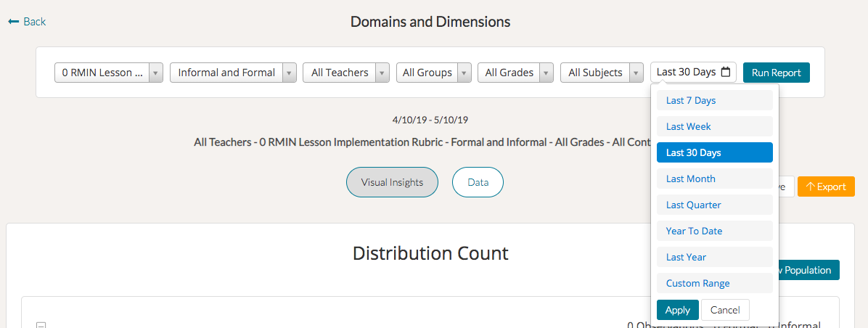
Task: Choose Last Quarter date range
Action: 714,205
